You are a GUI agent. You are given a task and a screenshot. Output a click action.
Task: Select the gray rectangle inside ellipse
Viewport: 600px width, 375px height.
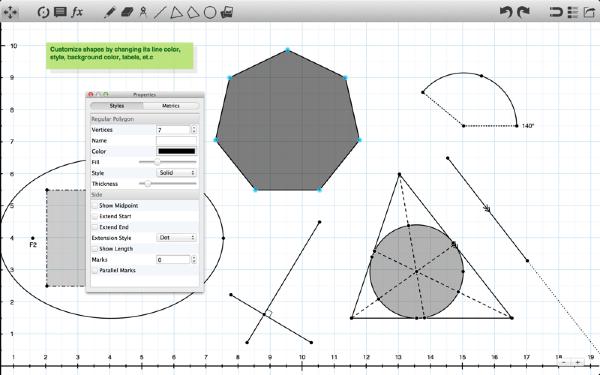click(66, 238)
